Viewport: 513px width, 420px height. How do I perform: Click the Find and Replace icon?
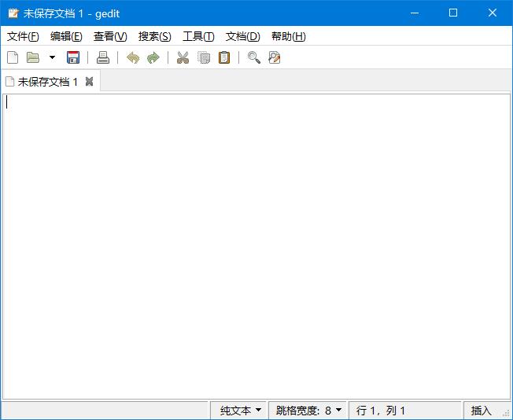[x=274, y=57]
